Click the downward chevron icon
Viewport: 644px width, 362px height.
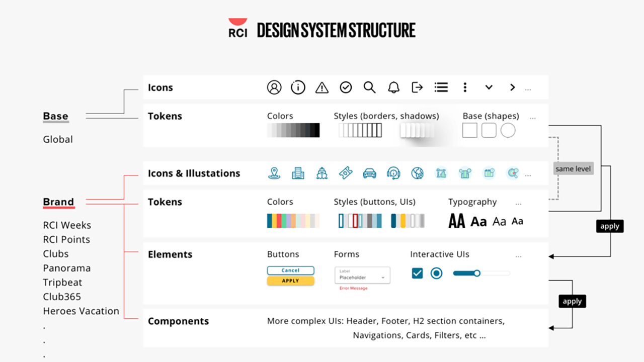pyautogui.click(x=489, y=87)
